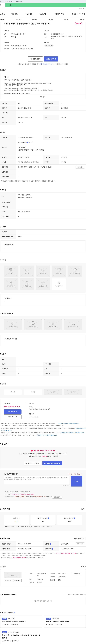This screenshot has height=644, width=86.
Task: Click the 이메일 지원 button
Action: click(12, 417)
